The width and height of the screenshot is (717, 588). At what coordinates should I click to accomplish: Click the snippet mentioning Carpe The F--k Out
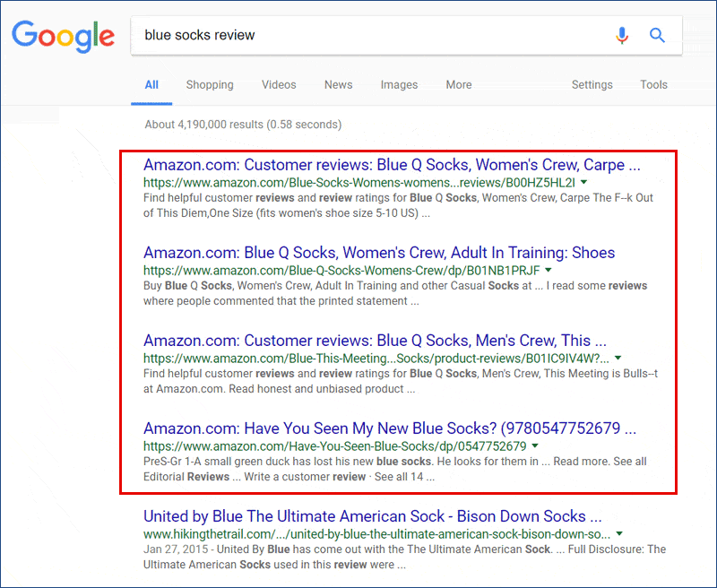398,205
